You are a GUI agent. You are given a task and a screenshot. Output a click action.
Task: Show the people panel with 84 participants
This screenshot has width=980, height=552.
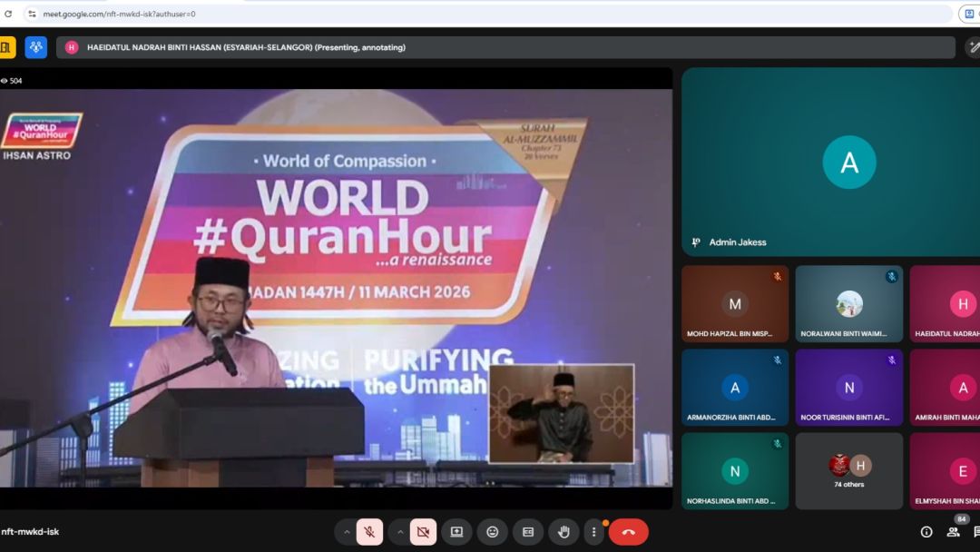[952, 532]
